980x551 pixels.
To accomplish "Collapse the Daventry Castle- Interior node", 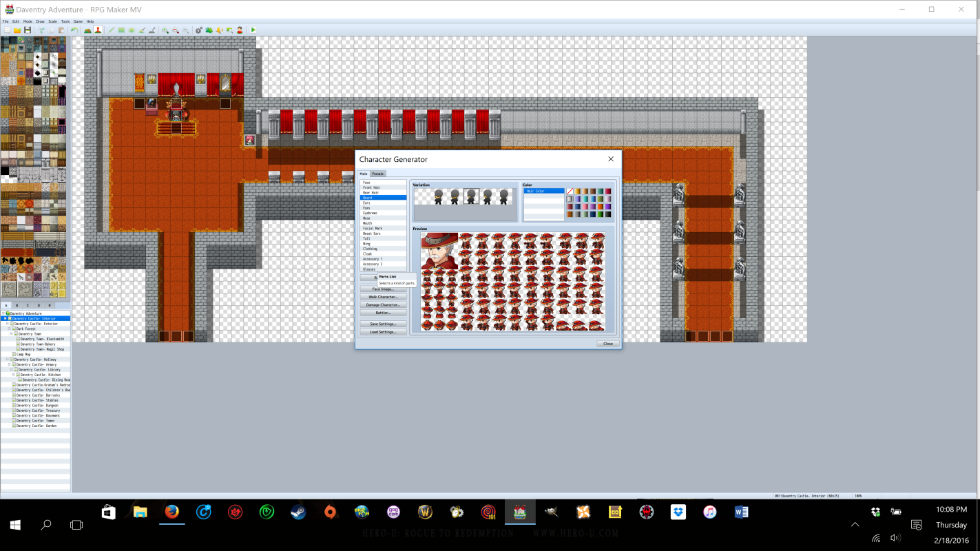I will (x=6, y=318).
